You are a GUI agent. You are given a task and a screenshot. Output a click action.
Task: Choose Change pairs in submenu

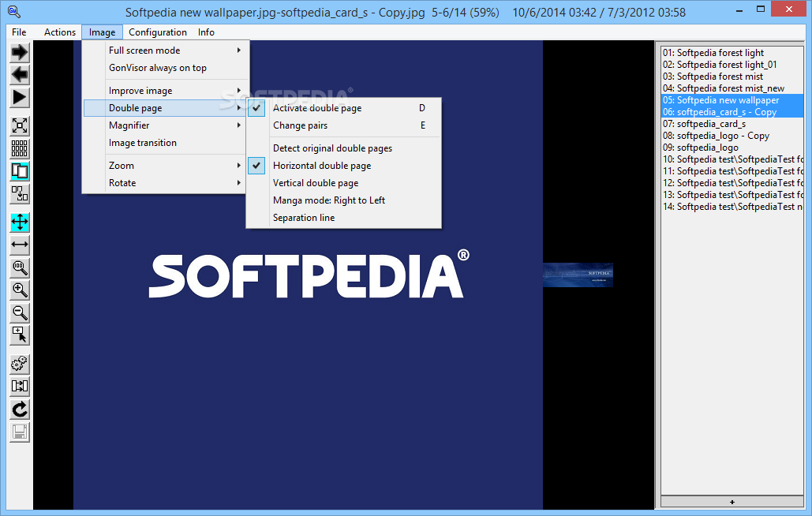(x=344, y=125)
